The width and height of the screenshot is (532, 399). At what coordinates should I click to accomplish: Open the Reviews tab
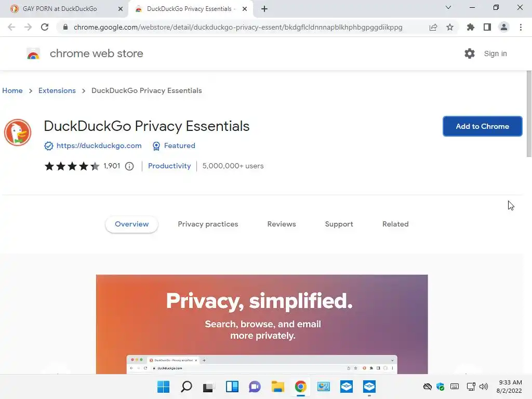coord(282,224)
